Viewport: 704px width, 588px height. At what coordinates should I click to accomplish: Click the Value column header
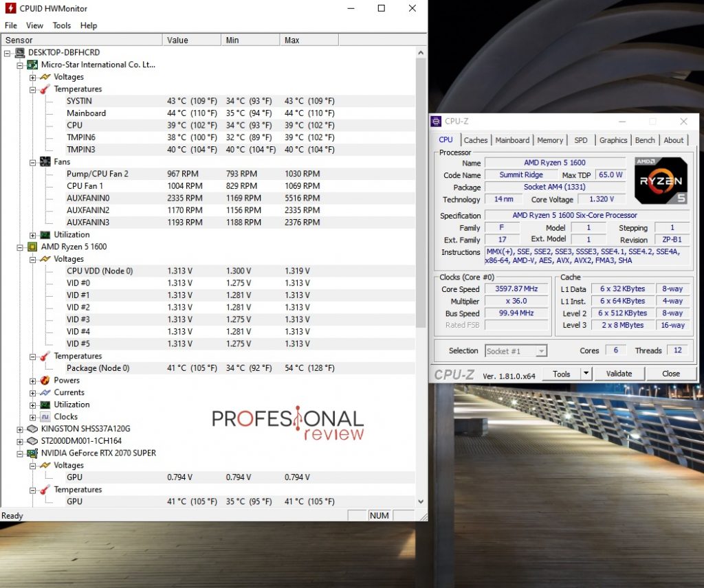(192, 41)
